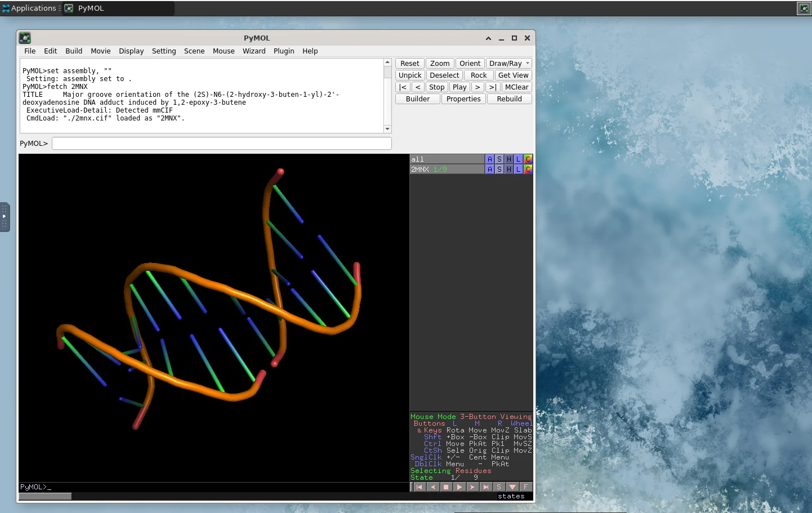Click the Rebuild button
Screen dimensions: 812x513
tap(509, 99)
